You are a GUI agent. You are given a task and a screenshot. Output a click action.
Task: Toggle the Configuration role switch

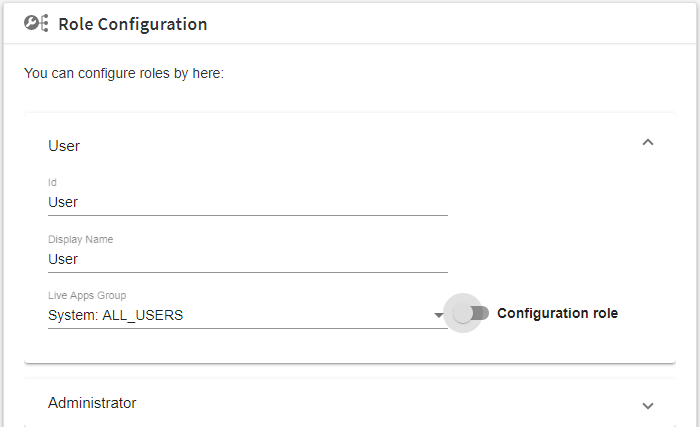click(x=471, y=313)
